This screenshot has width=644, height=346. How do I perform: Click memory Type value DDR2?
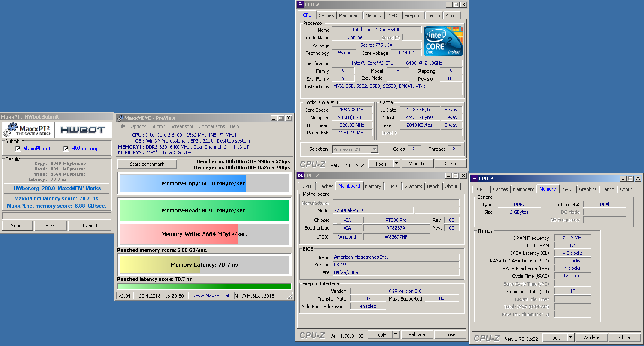519,204
